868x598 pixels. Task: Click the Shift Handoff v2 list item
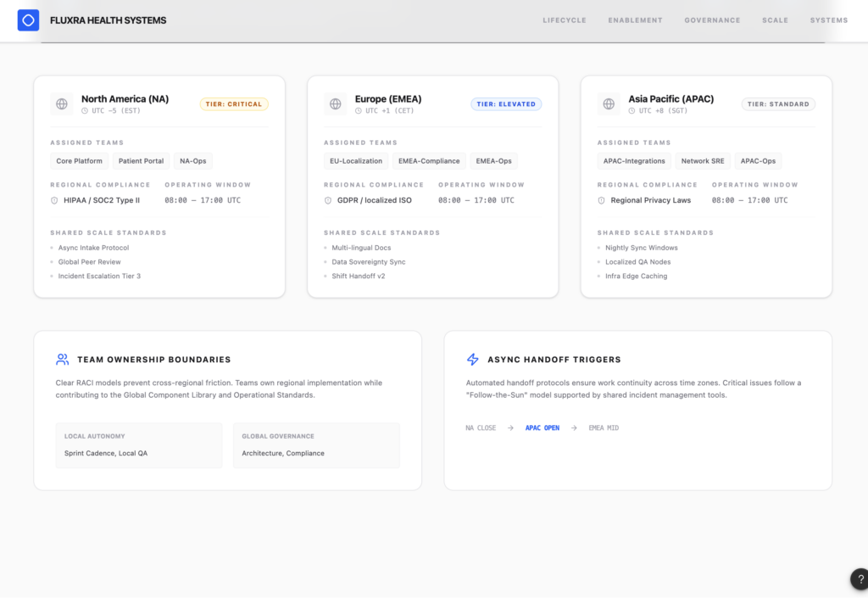(359, 277)
